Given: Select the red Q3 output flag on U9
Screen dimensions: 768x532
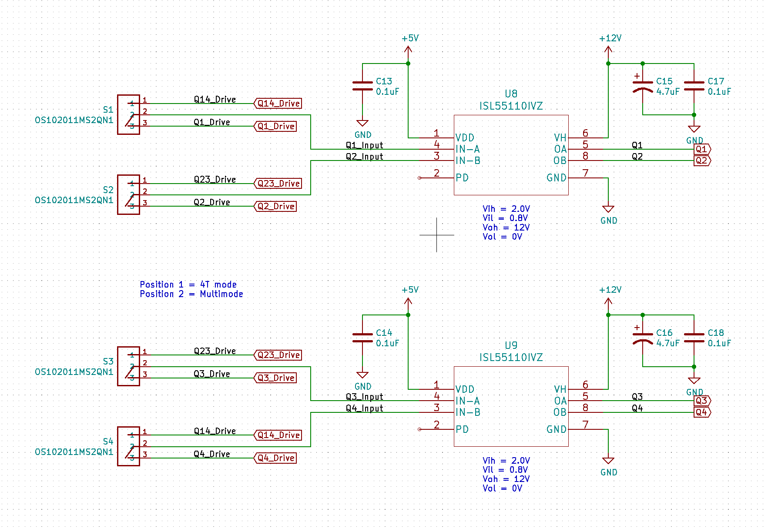Looking at the screenshot, I should [702, 401].
